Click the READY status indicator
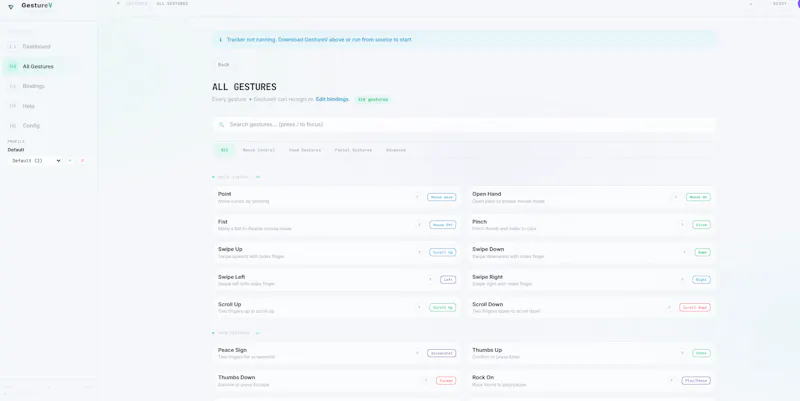The width and height of the screenshot is (800, 401). (780, 4)
